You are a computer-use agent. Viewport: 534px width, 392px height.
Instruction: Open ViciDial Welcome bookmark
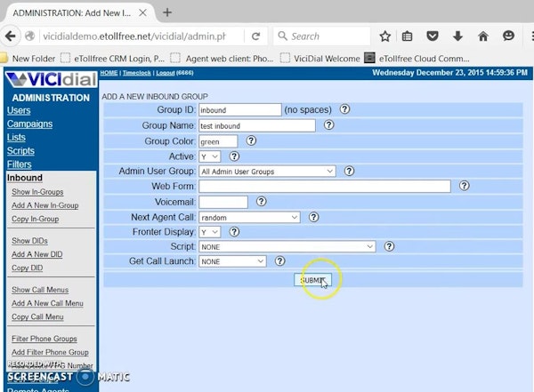[320, 59]
